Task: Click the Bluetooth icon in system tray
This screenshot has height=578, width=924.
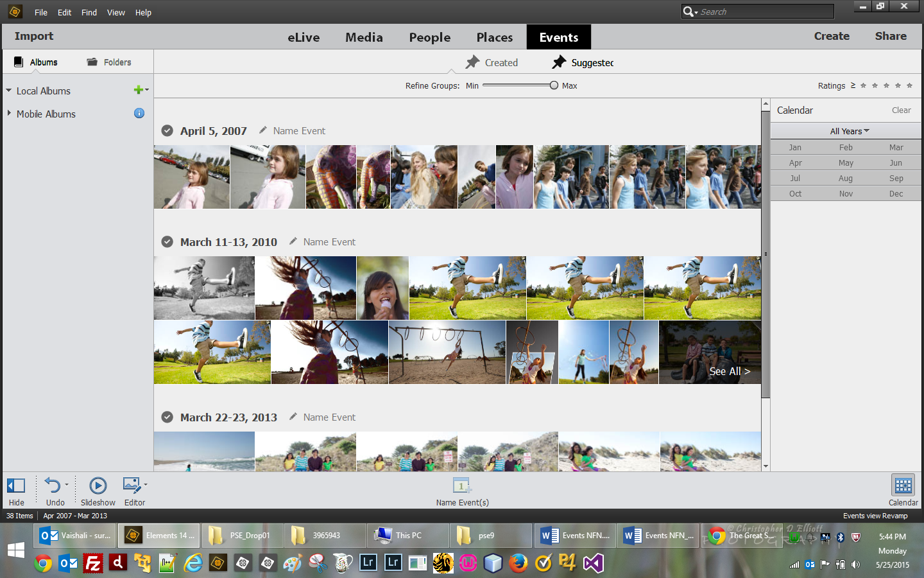Action: 841,538
